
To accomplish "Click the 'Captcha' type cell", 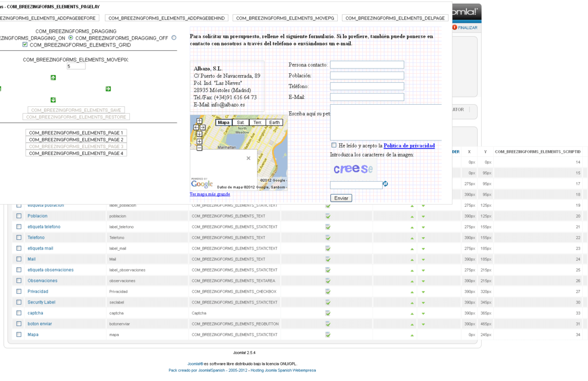I will point(199,313).
